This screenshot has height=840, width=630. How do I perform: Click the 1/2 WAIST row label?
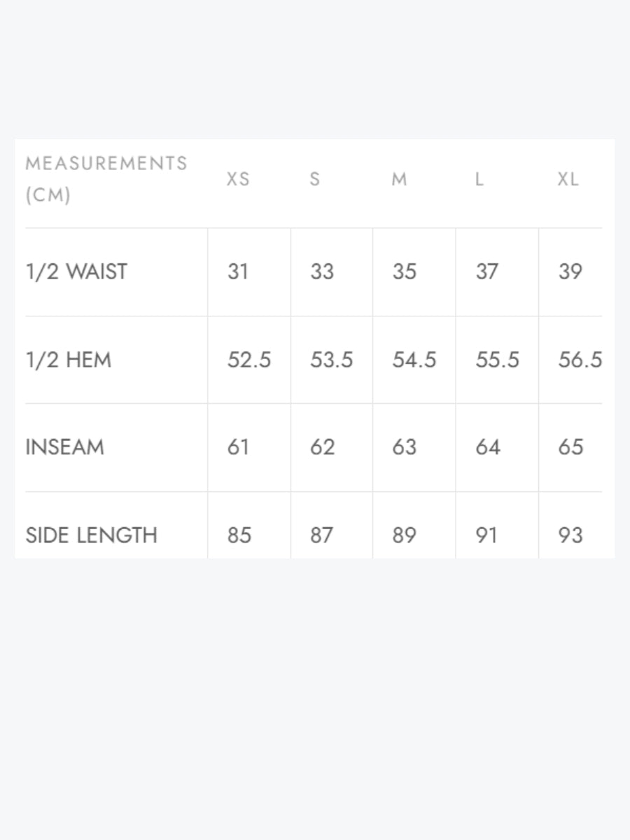pyautogui.click(x=76, y=272)
